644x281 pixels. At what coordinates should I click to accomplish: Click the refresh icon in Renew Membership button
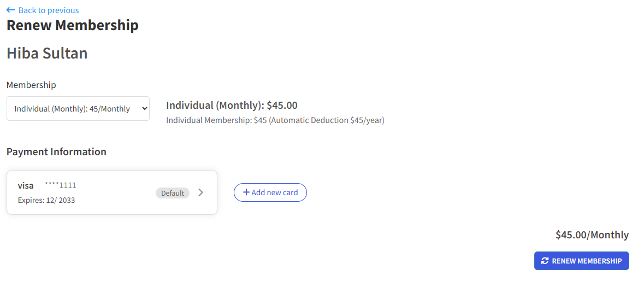[x=545, y=261]
